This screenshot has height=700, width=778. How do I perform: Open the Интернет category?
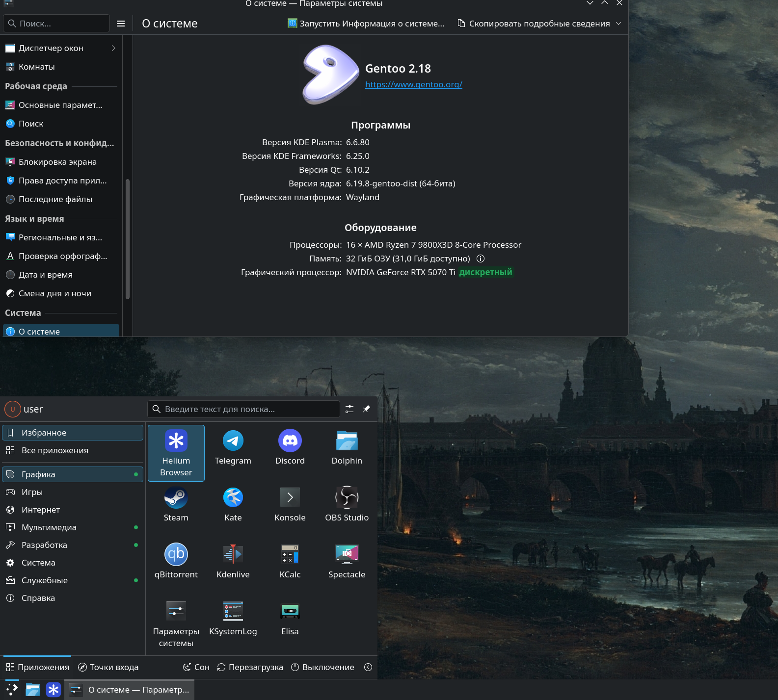(73, 510)
